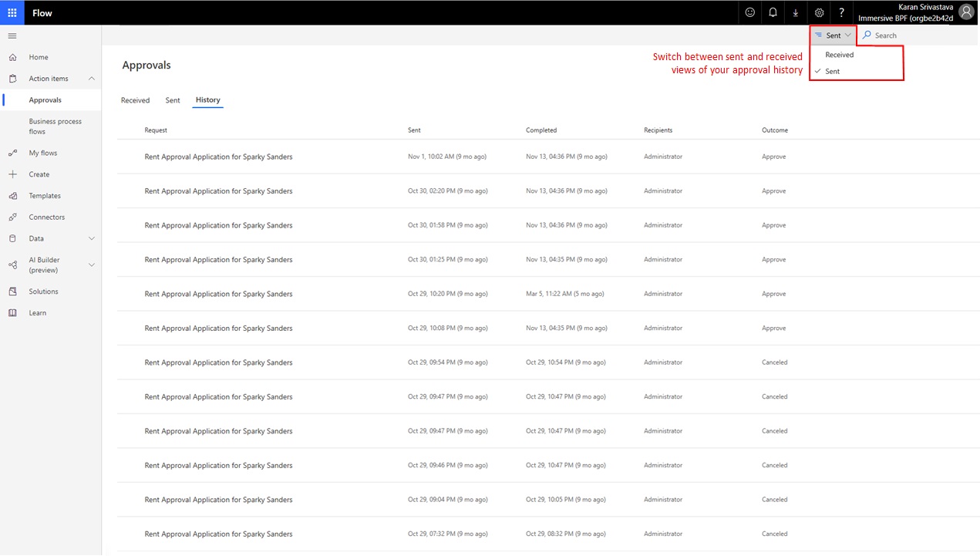Click the user profile avatar
The height and width of the screenshot is (556, 980).
pos(966,12)
